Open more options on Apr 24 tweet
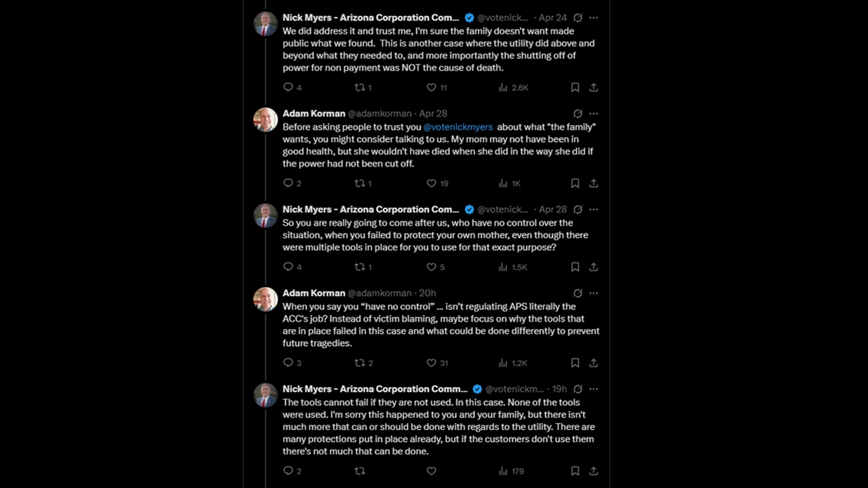The width and height of the screenshot is (868, 488). pos(594,18)
